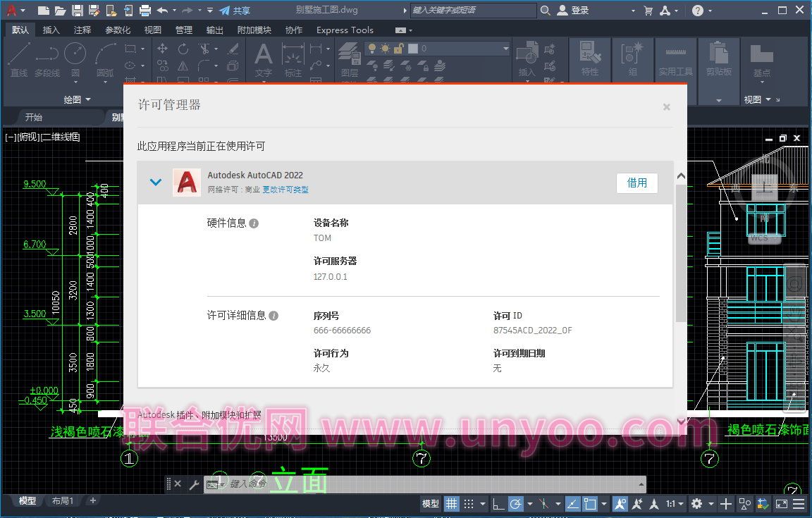Viewport: 812px width, 518px height.
Task: Click the layer color swatch
Action: click(413, 49)
